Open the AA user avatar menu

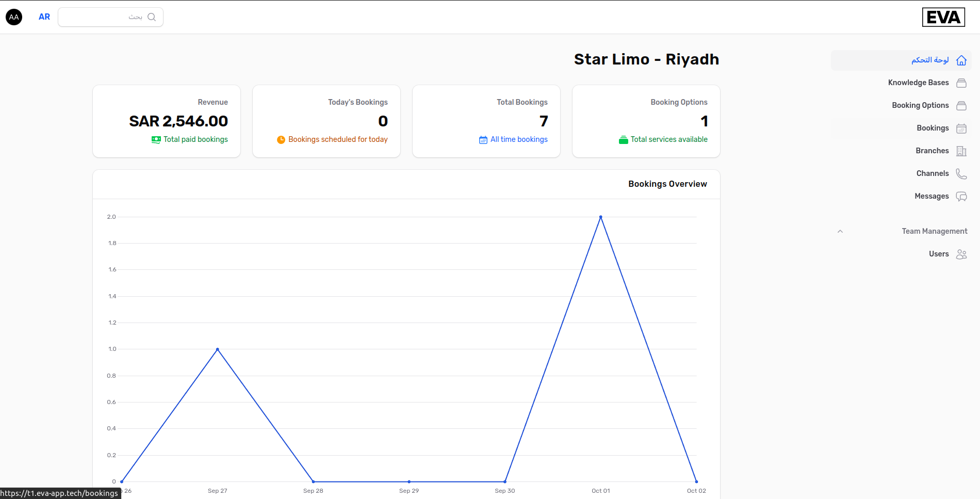(14, 17)
